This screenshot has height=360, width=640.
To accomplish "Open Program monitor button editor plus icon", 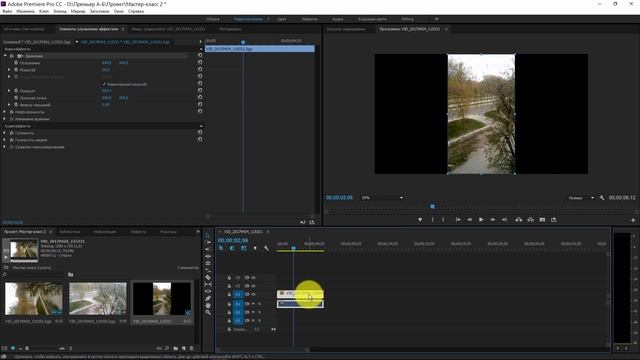I will click(633, 220).
